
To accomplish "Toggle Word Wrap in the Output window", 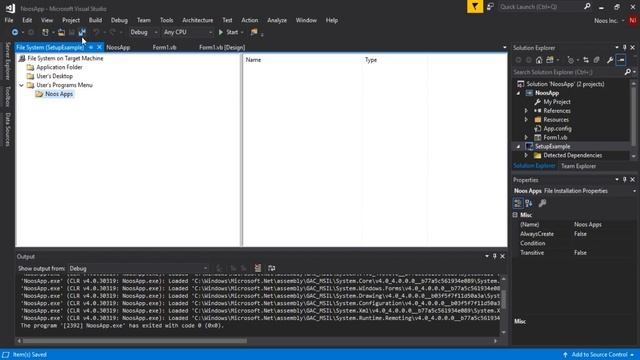I will 271,268.
